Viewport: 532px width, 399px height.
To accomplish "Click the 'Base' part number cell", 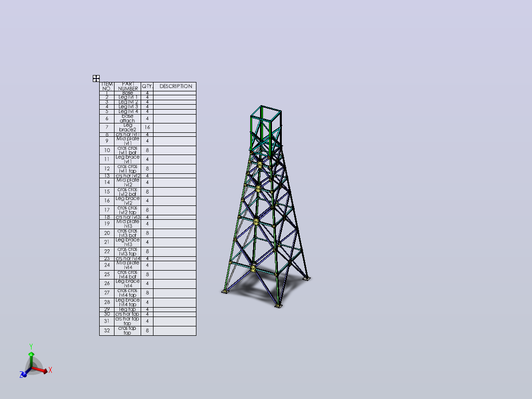I will [x=127, y=93].
